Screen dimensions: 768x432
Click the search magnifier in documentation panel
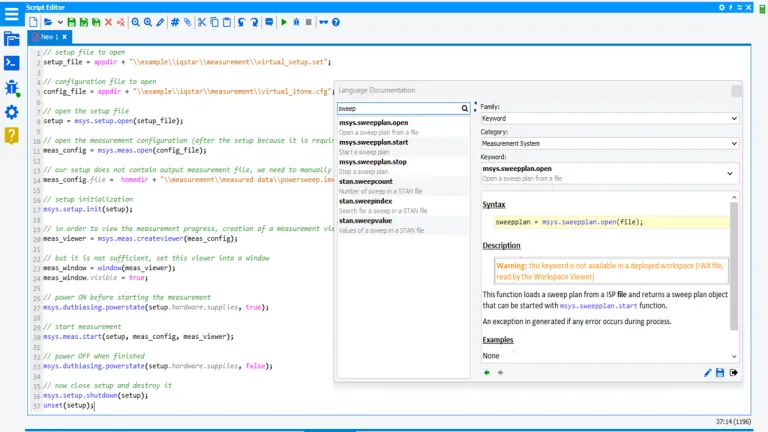[464, 108]
